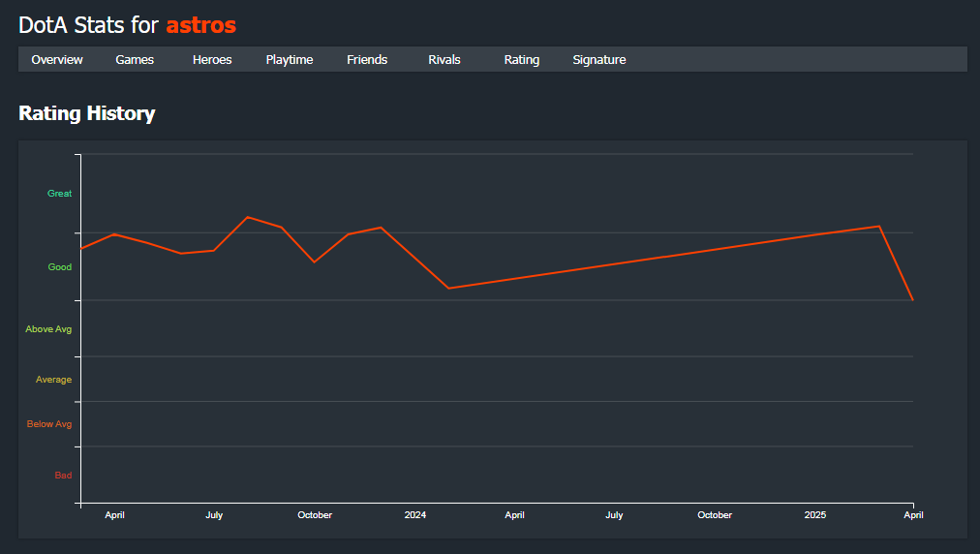Click the Bad rating label
980x554 pixels.
tap(63, 476)
